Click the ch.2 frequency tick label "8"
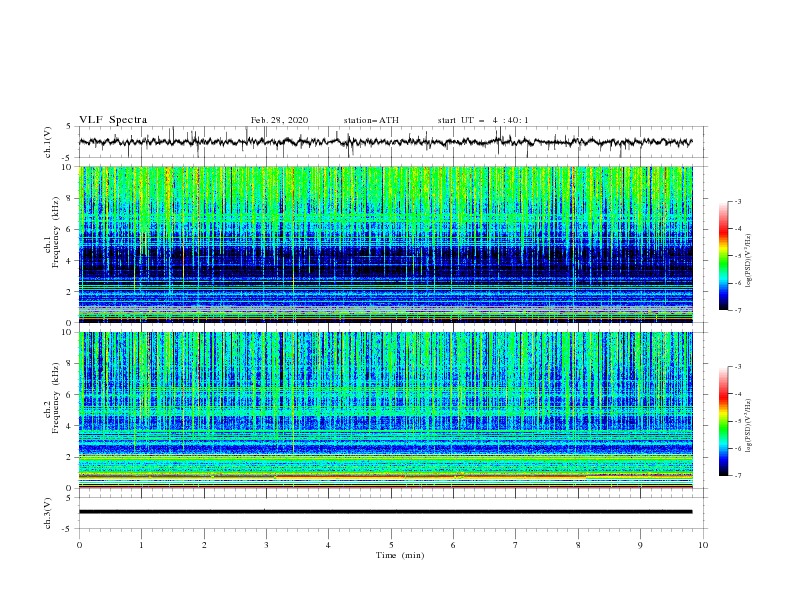 pos(70,364)
